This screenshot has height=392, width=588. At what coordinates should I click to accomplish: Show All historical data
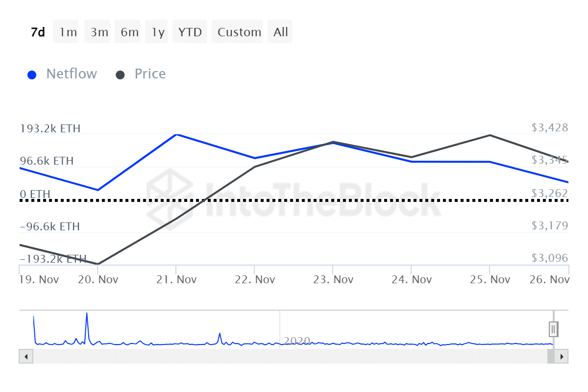tap(281, 32)
